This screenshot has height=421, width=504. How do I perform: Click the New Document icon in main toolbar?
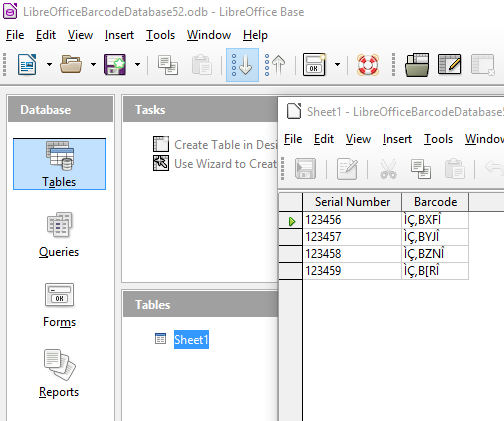click(27, 65)
